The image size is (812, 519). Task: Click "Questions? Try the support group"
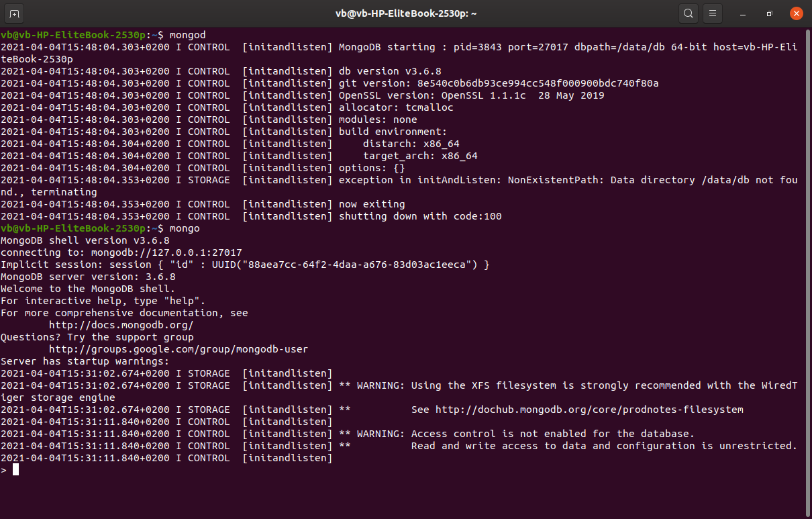pos(97,337)
